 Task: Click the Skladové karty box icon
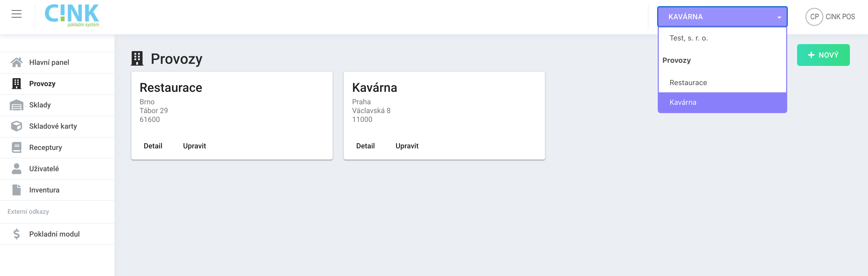[17, 126]
